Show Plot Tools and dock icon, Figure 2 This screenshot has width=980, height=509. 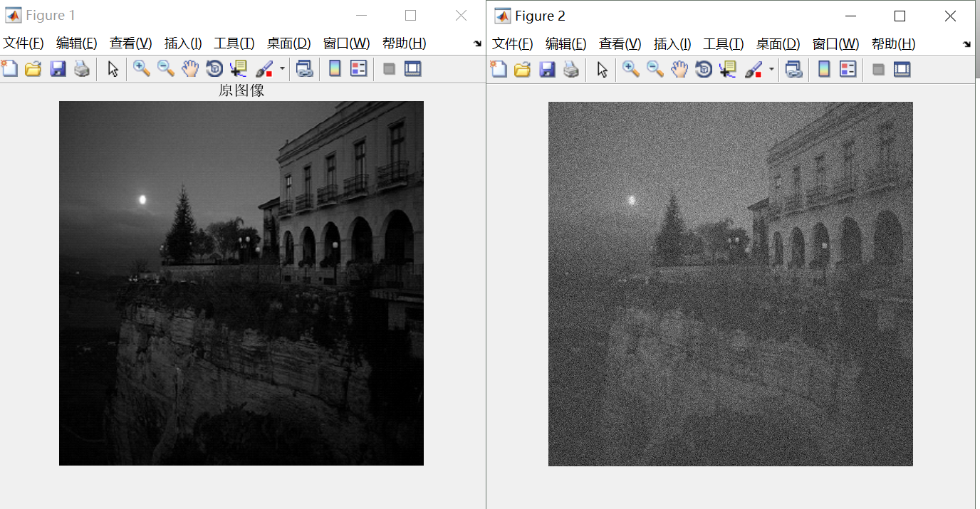coord(902,70)
